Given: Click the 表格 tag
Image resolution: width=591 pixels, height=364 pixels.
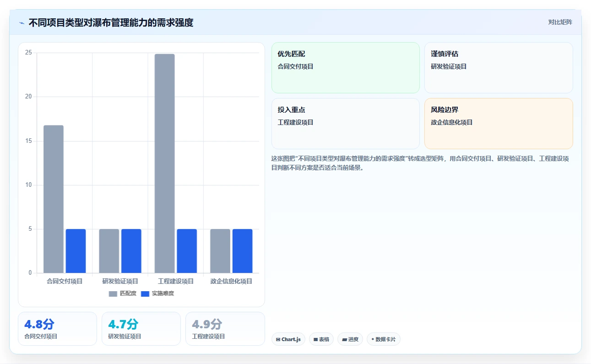Looking at the screenshot, I should [x=321, y=339].
